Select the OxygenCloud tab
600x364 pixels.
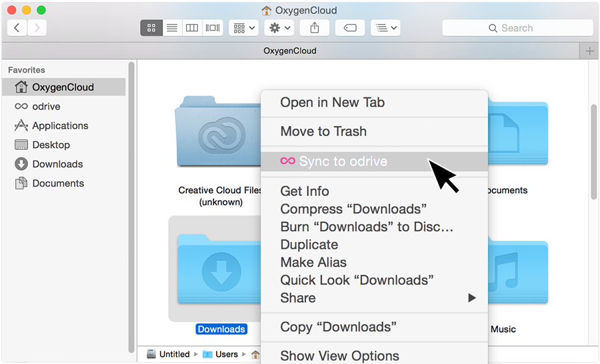[290, 51]
